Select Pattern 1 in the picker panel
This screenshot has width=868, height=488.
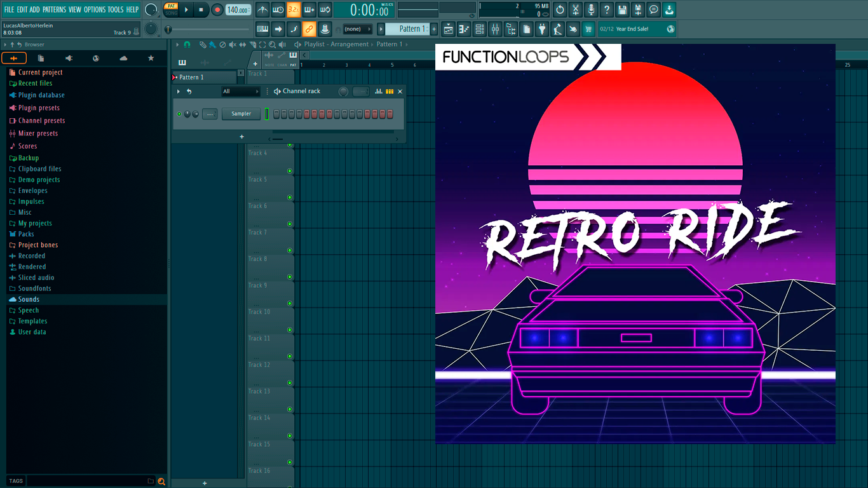click(205, 78)
